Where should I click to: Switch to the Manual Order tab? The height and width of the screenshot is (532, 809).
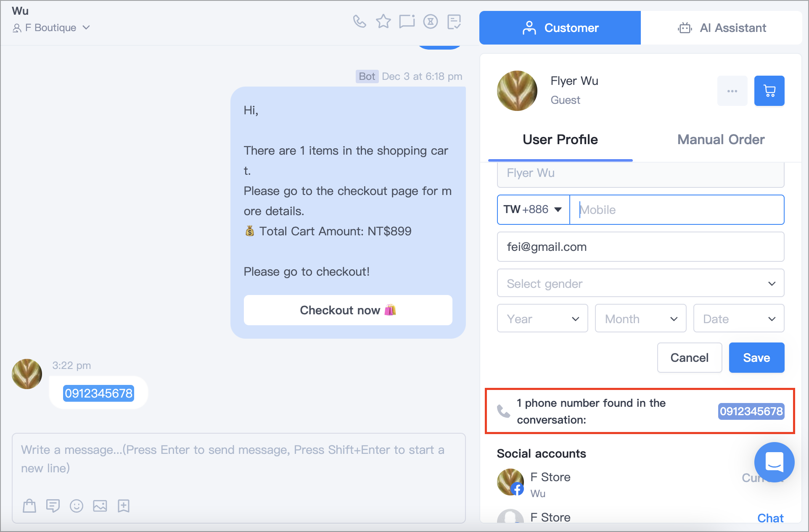coord(721,140)
